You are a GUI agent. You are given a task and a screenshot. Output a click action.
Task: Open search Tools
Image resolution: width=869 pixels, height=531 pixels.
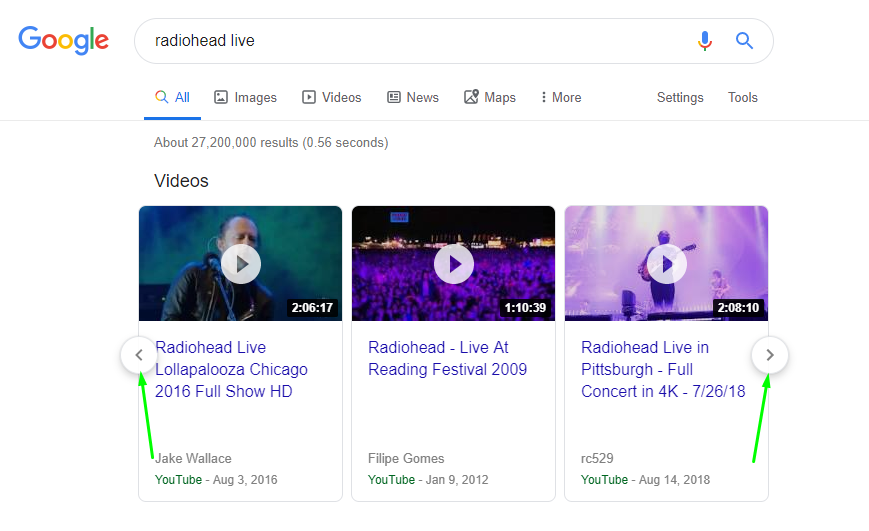point(743,98)
